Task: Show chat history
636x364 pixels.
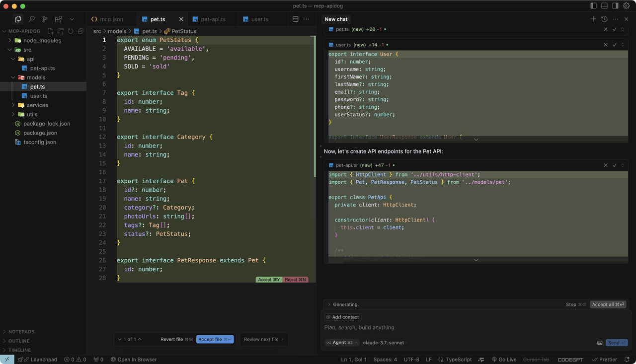Action: tap(604, 19)
